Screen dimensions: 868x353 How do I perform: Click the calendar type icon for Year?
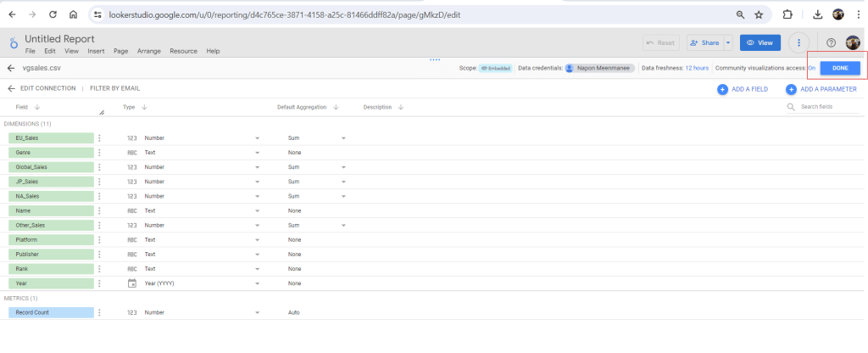coord(131,283)
